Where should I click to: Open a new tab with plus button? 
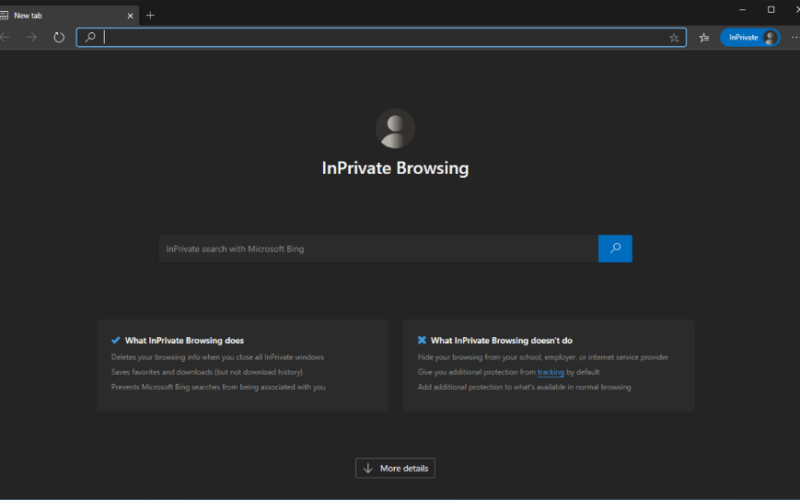point(150,15)
